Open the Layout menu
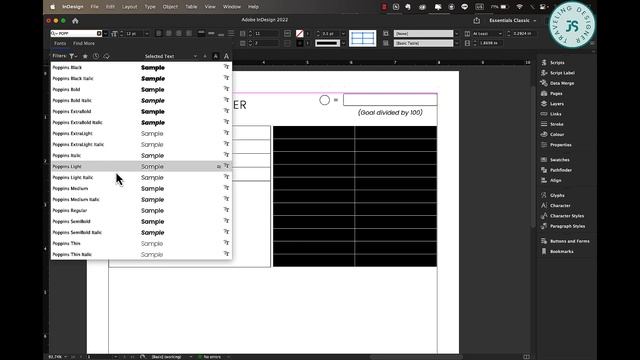This screenshot has width=640, height=360. click(x=130, y=7)
